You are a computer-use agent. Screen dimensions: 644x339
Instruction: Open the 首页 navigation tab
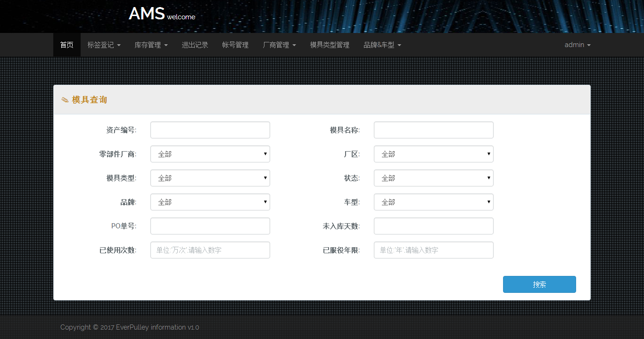click(x=67, y=45)
